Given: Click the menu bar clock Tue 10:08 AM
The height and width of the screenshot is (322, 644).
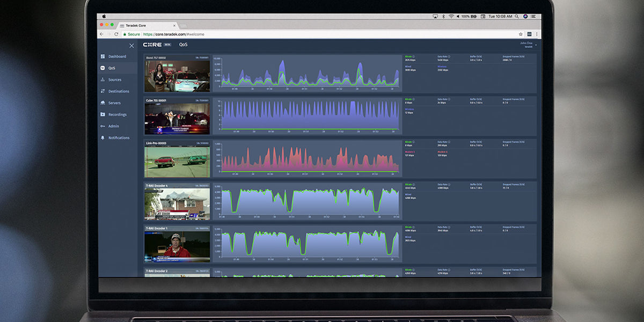Looking at the screenshot, I should click(x=499, y=17).
